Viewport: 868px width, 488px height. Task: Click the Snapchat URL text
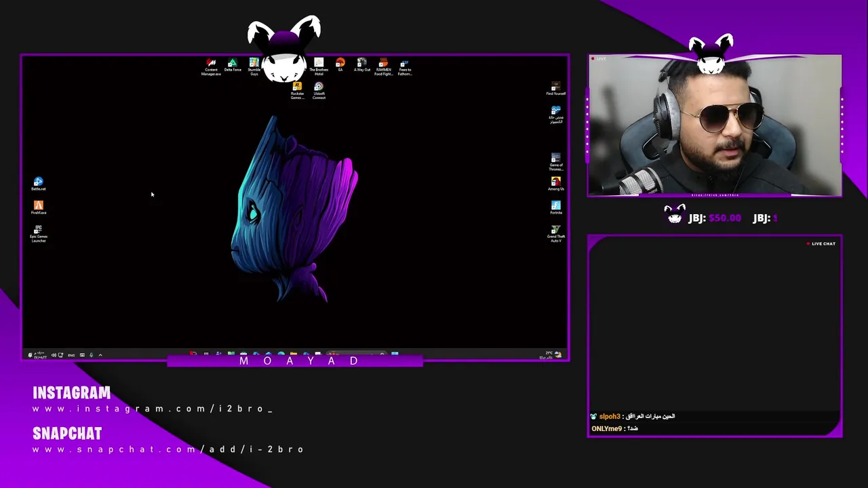[168, 449]
